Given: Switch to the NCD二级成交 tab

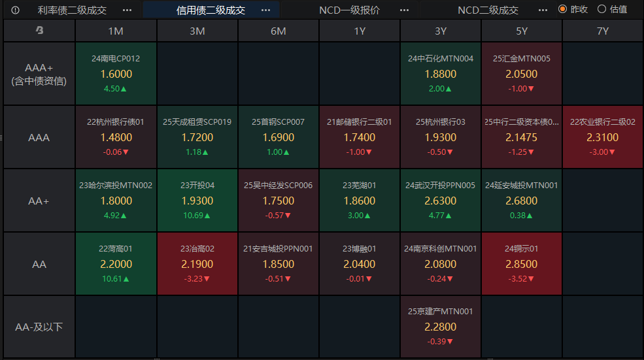Looking at the screenshot, I should 488,10.
